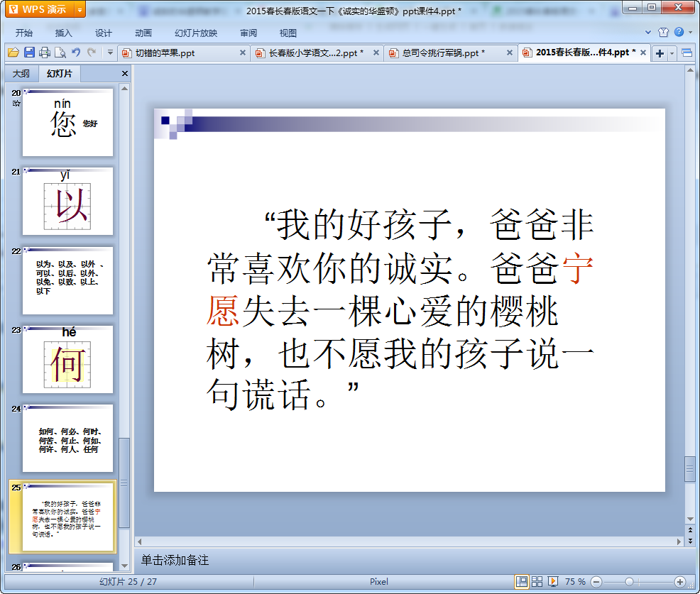Viewport: 700px width, 594px height.
Task: Click animation star icon under slide 20
Action: pos(16,104)
